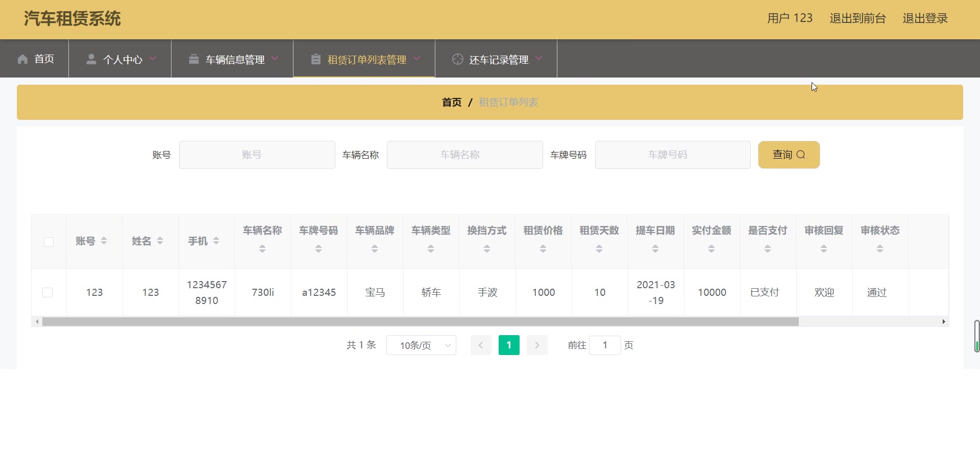Click the briefcase icon beside 车辆信息管理
The image size is (980, 455).
tap(194, 59)
